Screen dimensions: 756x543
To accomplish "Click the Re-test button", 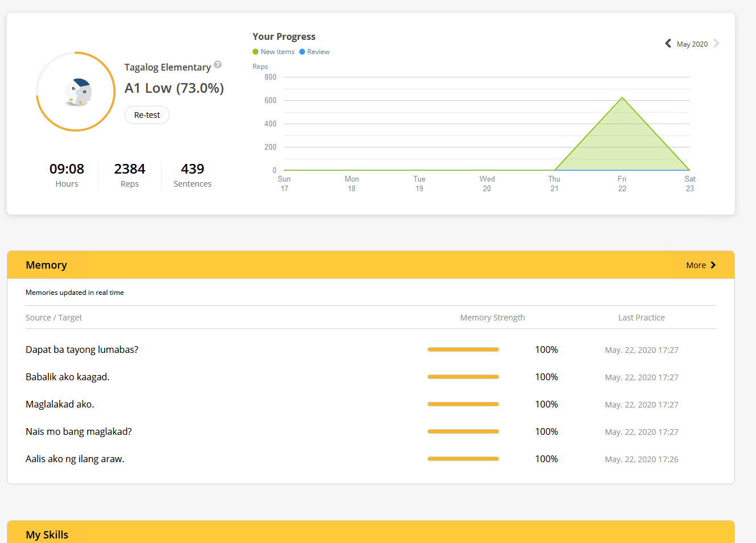I will pos(147,115).
